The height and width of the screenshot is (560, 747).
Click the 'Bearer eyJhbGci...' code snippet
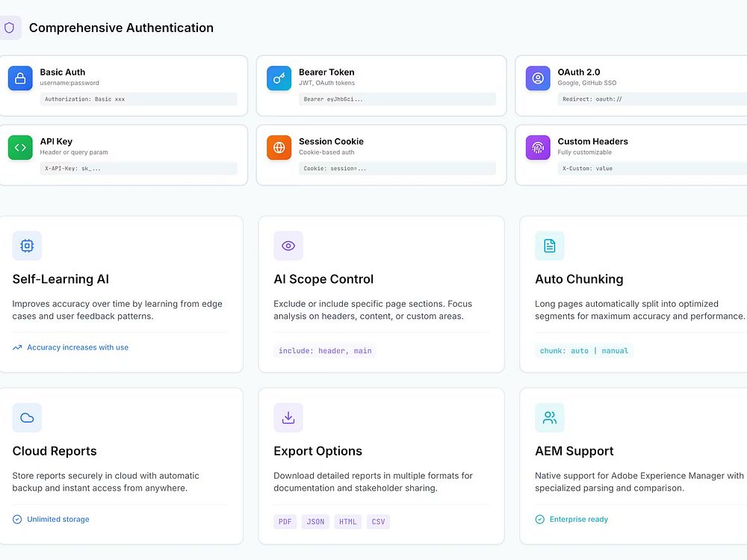[397, 99]
